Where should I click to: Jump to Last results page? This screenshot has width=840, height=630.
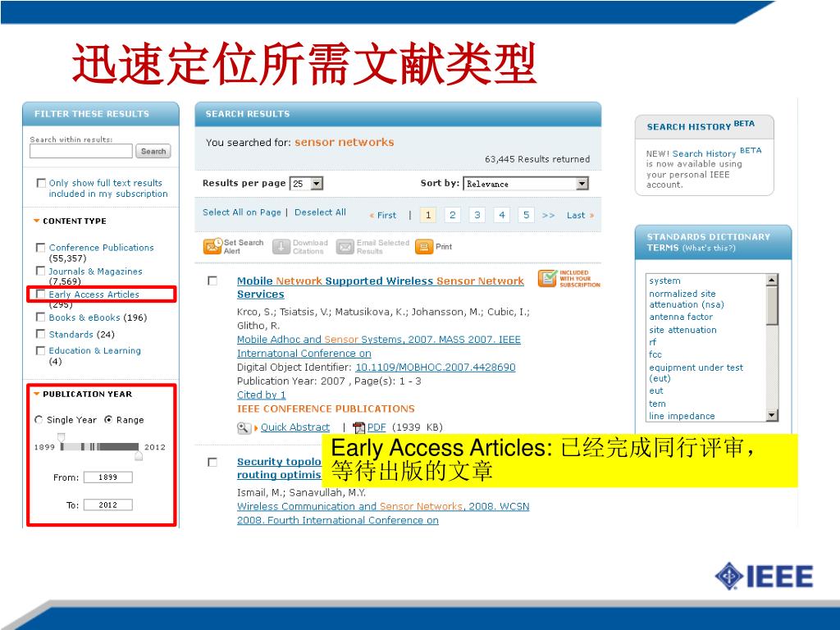580,216
